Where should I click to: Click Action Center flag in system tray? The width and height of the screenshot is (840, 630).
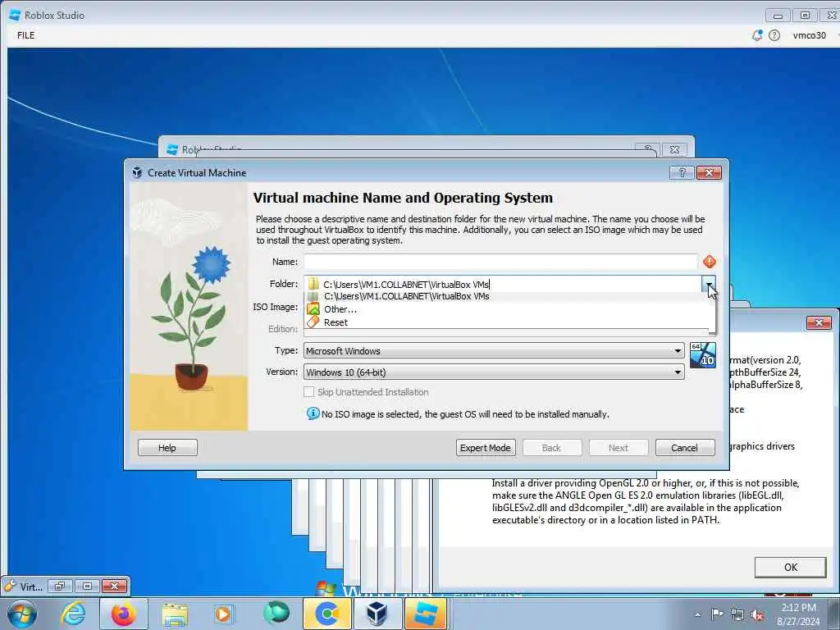click(x=717, y=614)
